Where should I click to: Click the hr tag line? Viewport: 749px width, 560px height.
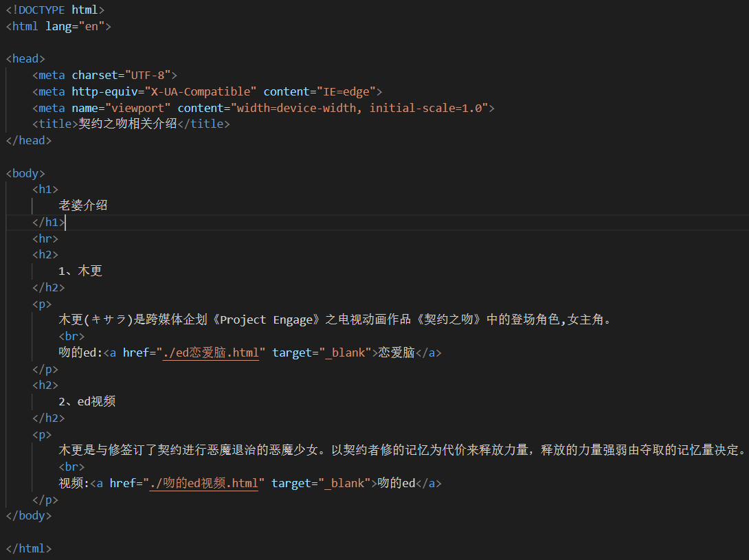[x=45, y=239]
